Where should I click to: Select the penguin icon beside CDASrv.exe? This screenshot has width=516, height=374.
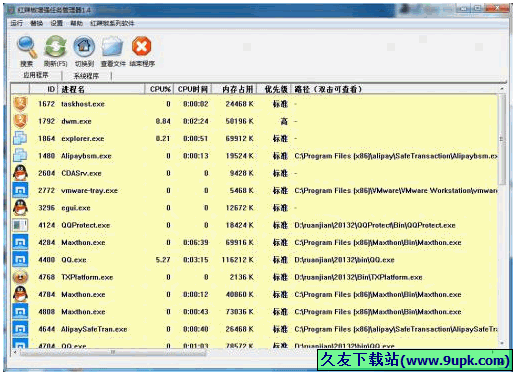click(20, 173)
